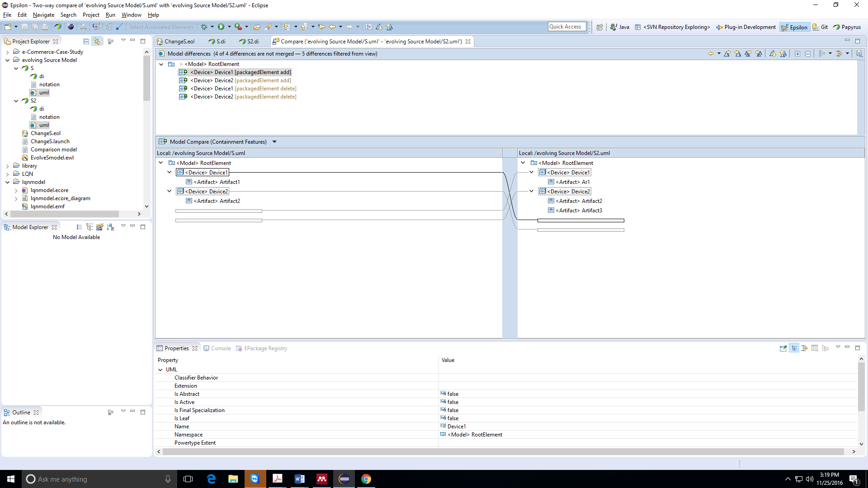Toggle Link with Editor in Project Explorer
The image size is (868, 488).
(x=96, y=41)
